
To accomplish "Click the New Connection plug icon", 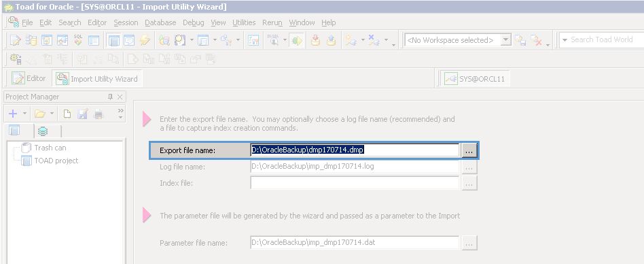I will tap(351, 40).
